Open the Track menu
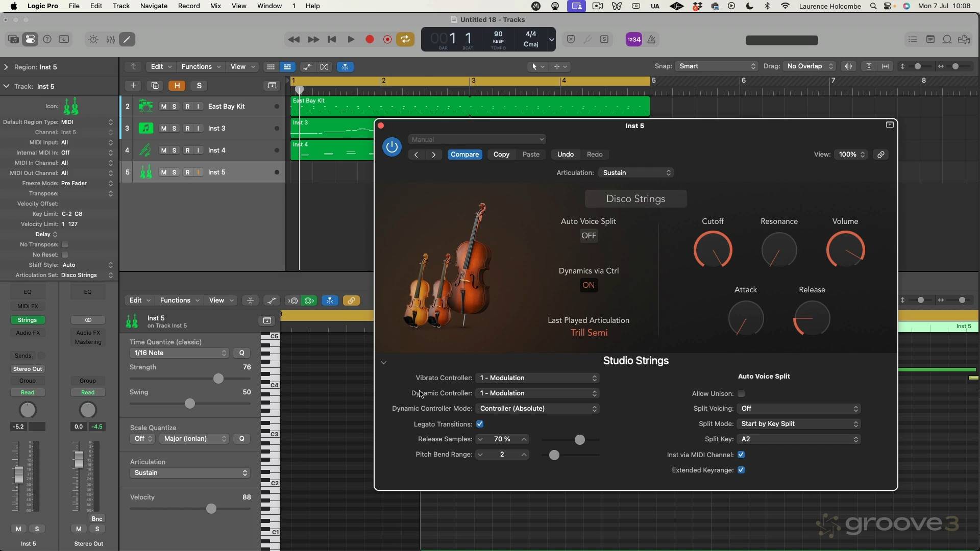Screen dimensions: 980x551 pyautogui.click(x=121, y=6)
